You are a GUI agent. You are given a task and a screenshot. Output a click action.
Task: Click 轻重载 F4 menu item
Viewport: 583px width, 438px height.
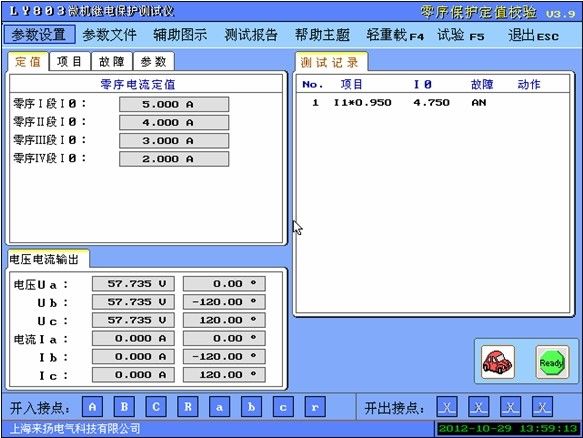395,35
